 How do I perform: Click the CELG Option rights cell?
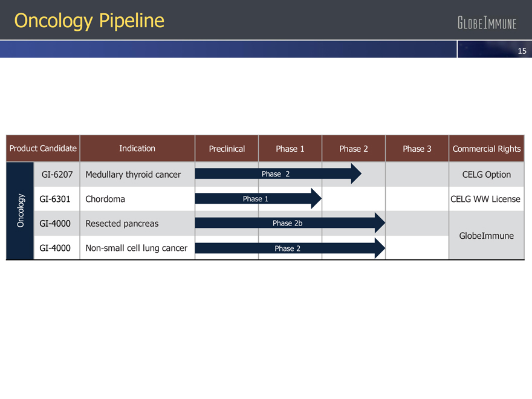tap(487, 175)
